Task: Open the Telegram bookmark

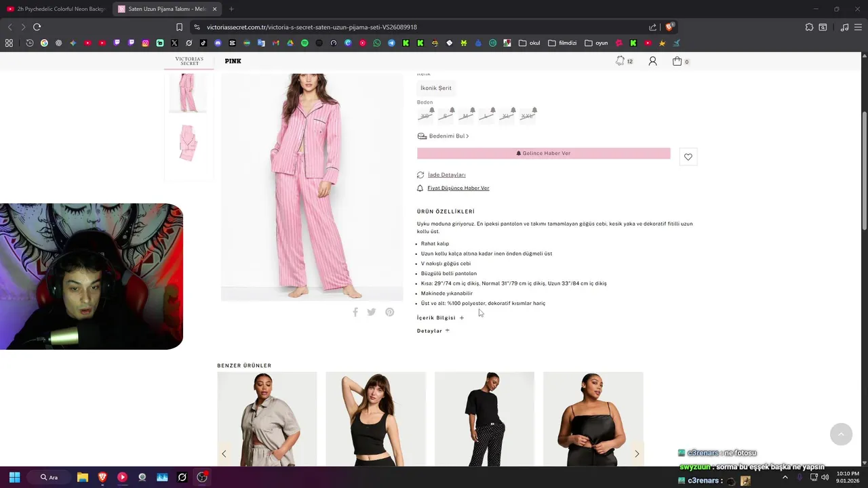Action: [x=391, y=43]
